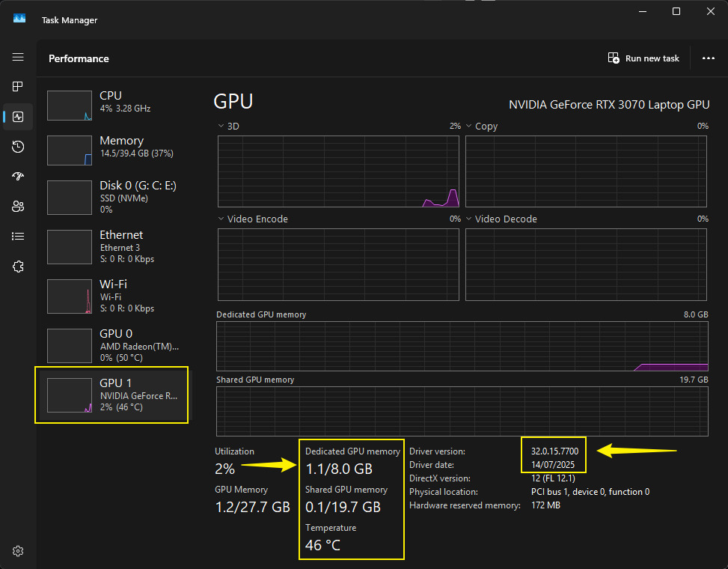This screenshot has width=728, height=569.
Task: Click the Run new task button
Action: [643, 58]
